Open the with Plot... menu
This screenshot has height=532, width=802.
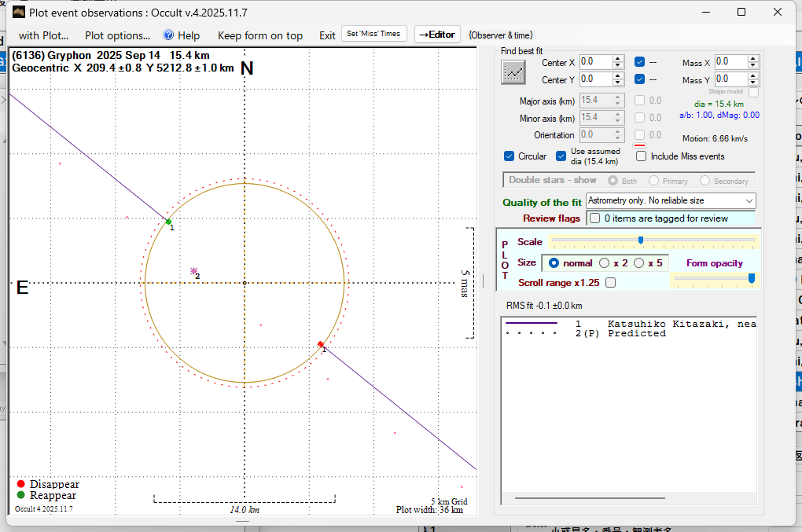coord(43,35)
